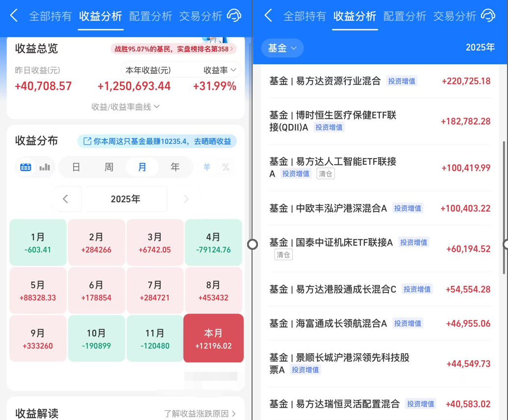
Task: Open January (1月) monthly return cell
Action: tap(38, 242)
